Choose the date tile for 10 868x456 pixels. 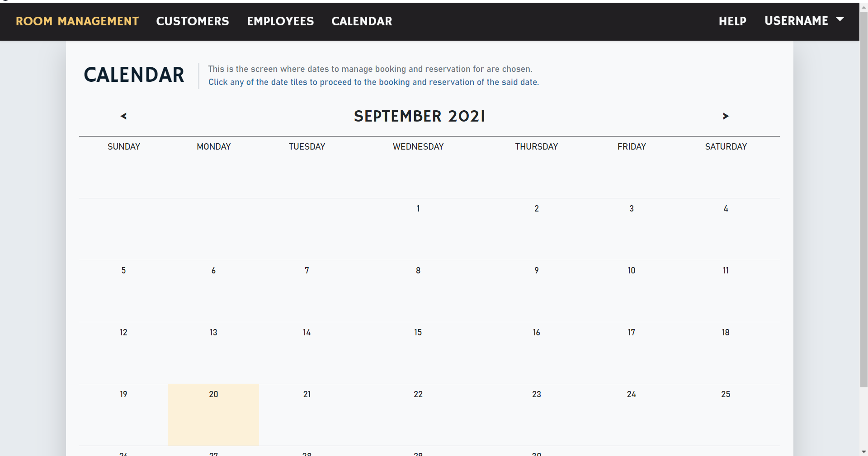point(632,291)
